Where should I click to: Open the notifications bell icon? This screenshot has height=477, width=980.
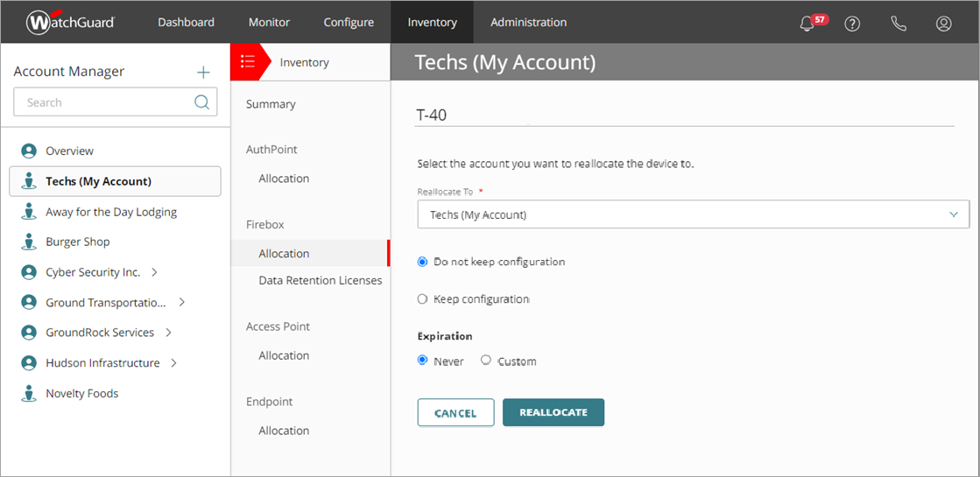807,24
